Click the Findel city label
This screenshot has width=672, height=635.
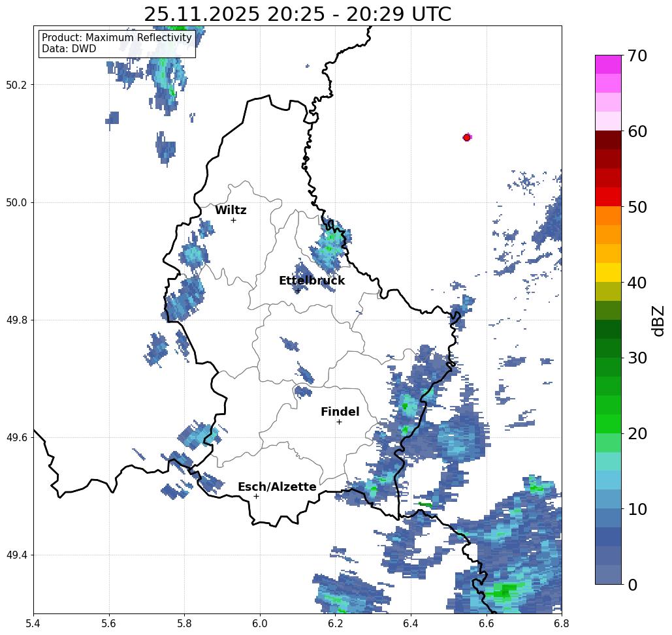pyautogui.click(x=340, y=412)
